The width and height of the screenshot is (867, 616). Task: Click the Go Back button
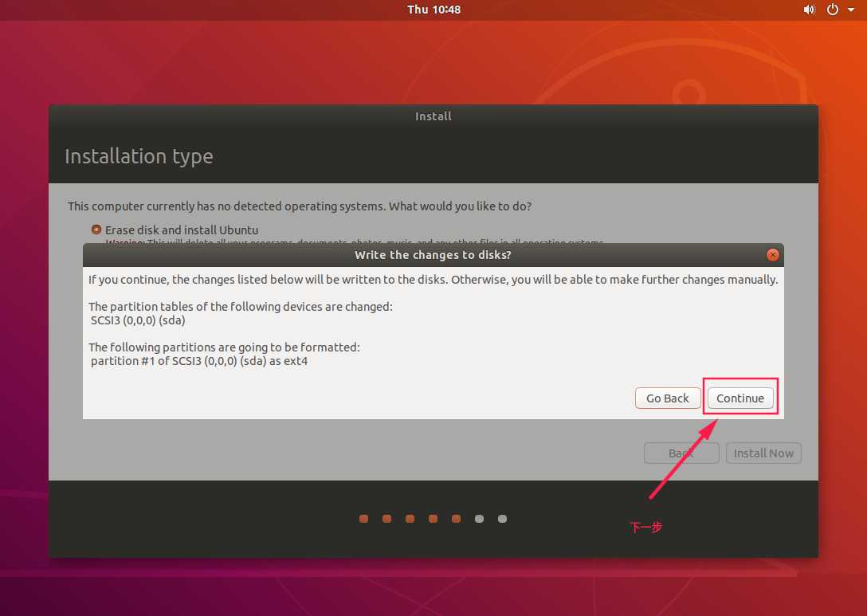click(x=668, y=398)
